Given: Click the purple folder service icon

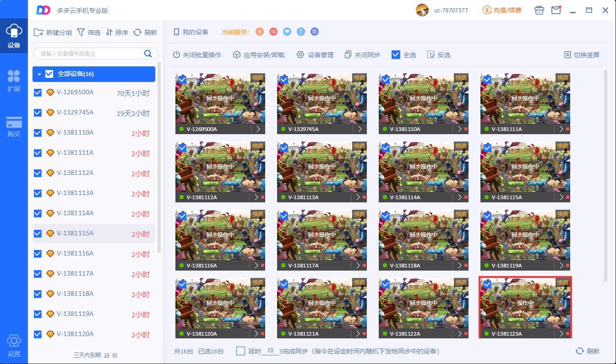Looking at the screenshot, I should click(x=315, y=32).
